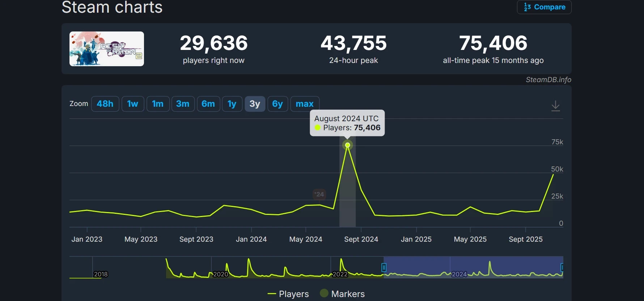Click the Compare button
Image resolution: width=644 pixels, height=301 pixels.
tap(544, 7)
